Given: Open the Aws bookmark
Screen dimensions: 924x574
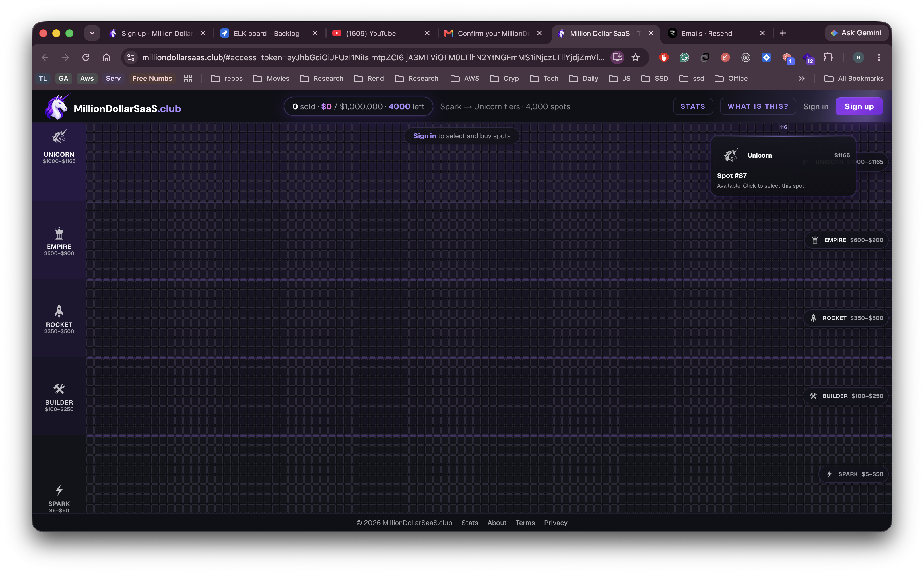Looking at the screenshot, I should point(87,79).
